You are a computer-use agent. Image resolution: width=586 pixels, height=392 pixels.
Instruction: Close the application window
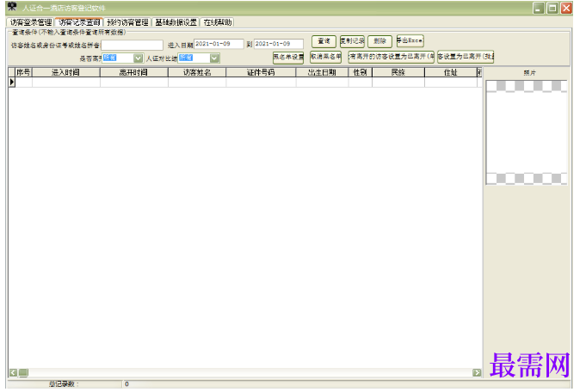(x=566, y=9)
